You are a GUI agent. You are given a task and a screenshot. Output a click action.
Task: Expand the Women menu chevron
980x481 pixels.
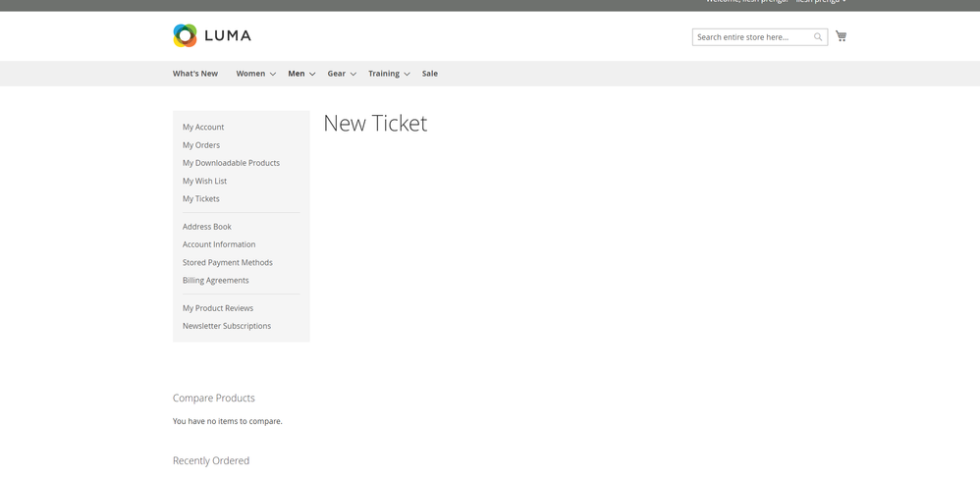tap(273, 75)
